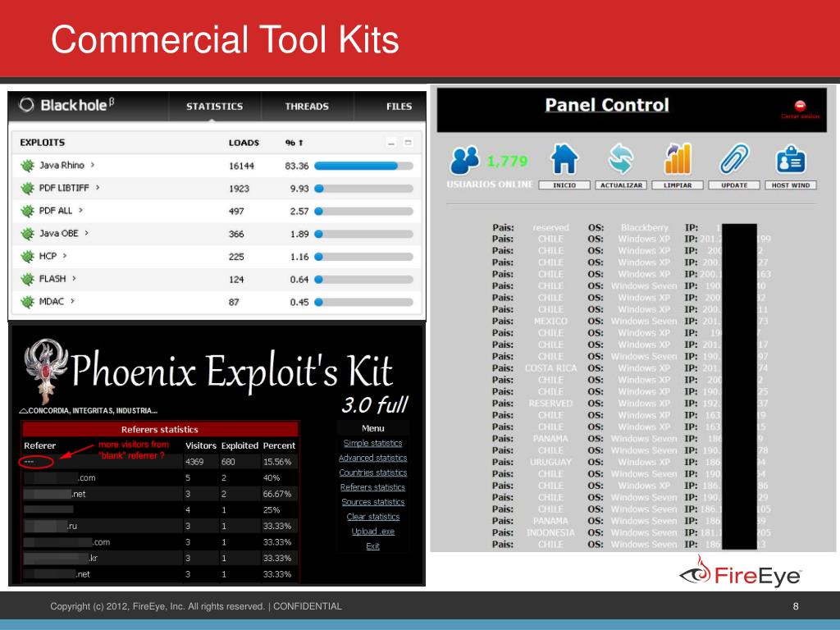Select Clear statistics link

(x=373, y=517)
